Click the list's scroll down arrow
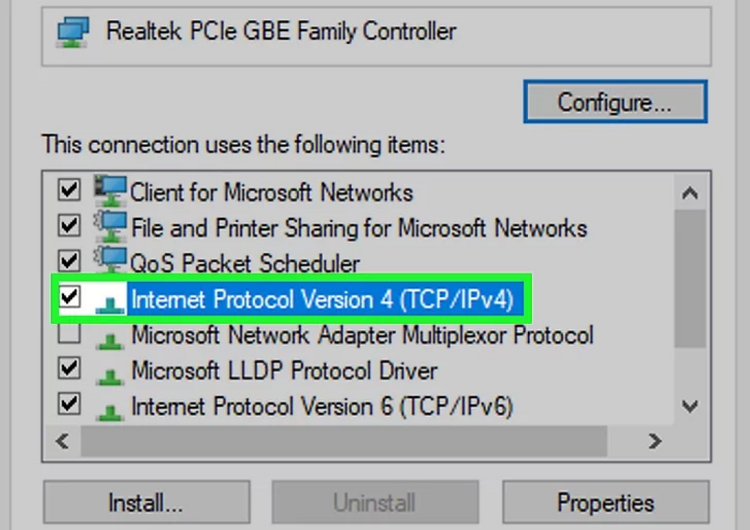The image size is (750, 530). coord(690,407)
